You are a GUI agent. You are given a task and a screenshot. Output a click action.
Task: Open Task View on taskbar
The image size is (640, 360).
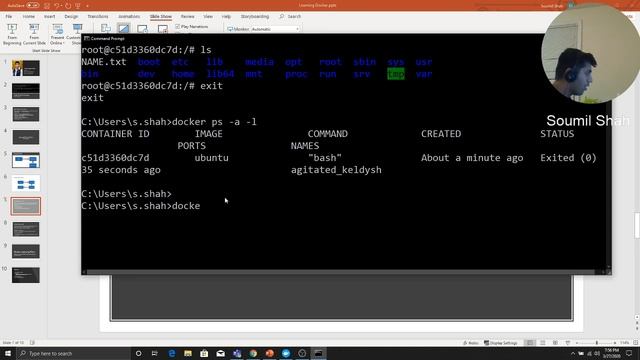[x=155, y=353]
